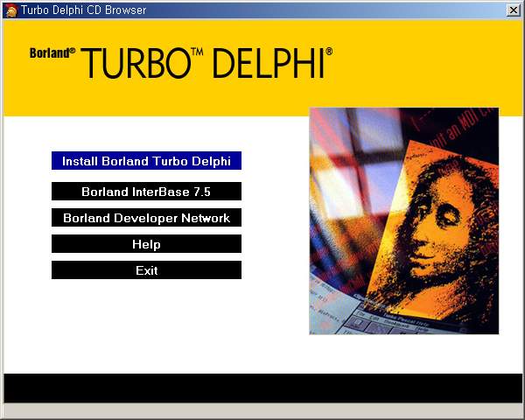This screenshot has height=420, width=525.
Task: Click the Borland logo in the banner
Action: click(x=52, y=52)
